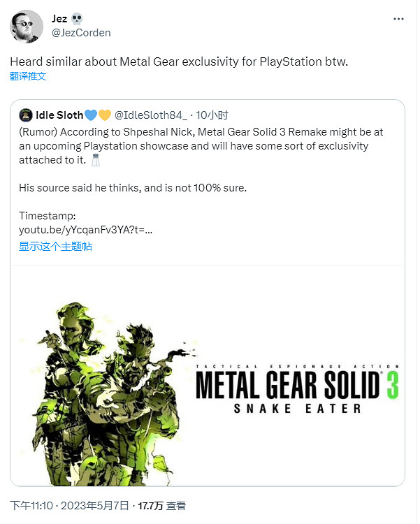Click the salt shaker emoji in quoted tweet
420x524 pixels.
tap(96, 160)
